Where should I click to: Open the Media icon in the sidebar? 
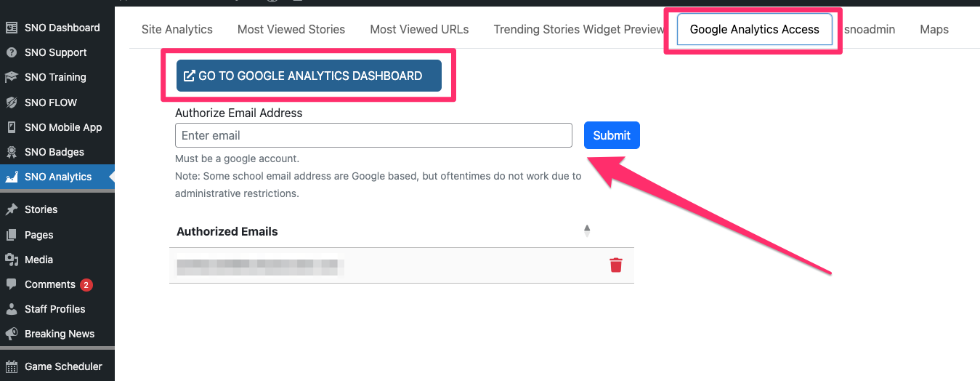(x=12, y=260)
